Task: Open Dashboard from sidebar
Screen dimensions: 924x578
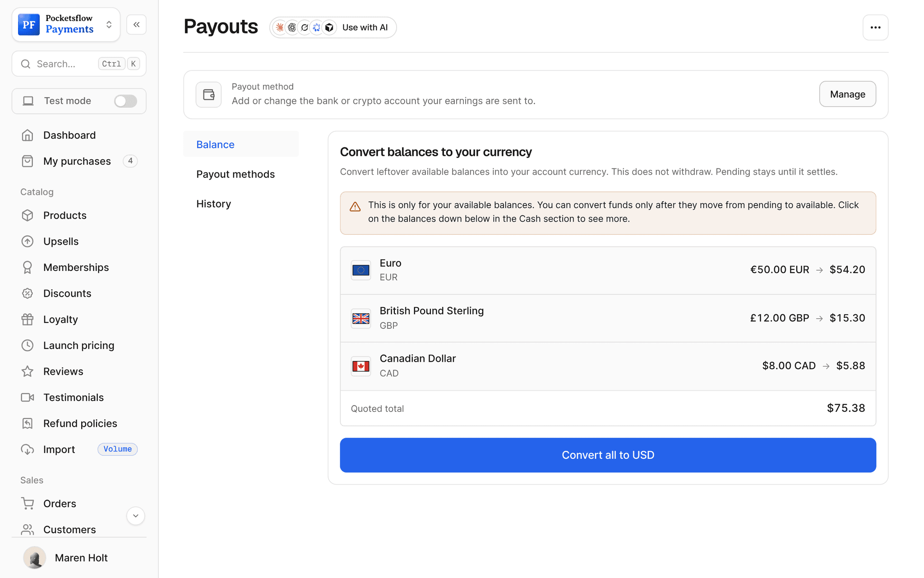Action: 69,135
